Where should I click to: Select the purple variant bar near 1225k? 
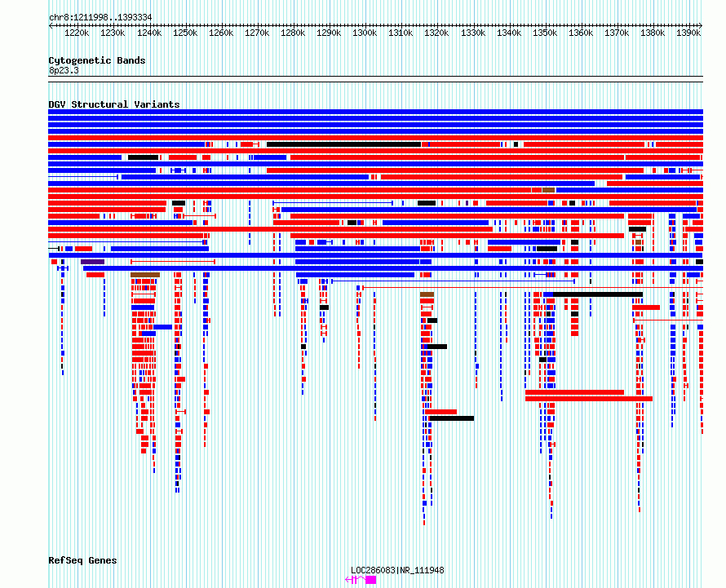coord(93,262)
